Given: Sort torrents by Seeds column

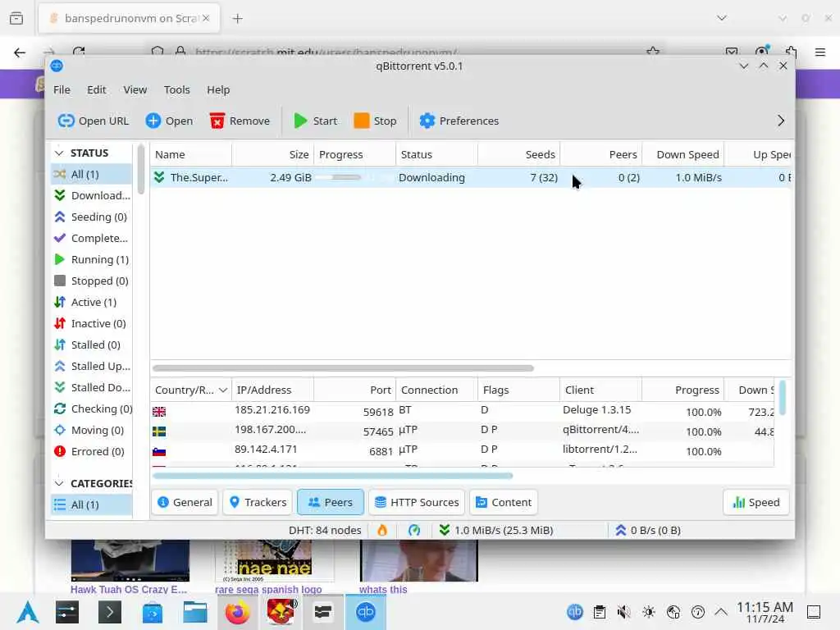Looking at the screenshot, I should click(x=518, y=155).
